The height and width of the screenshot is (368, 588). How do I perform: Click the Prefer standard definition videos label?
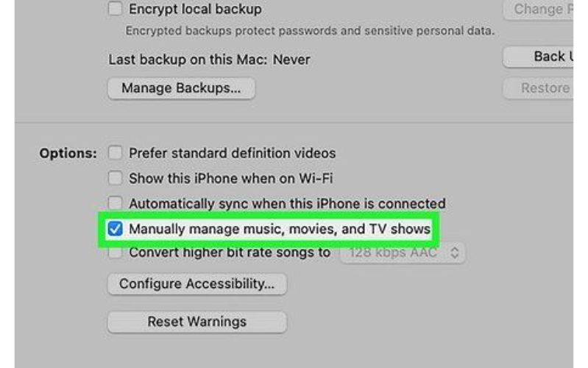coord(233,153)
